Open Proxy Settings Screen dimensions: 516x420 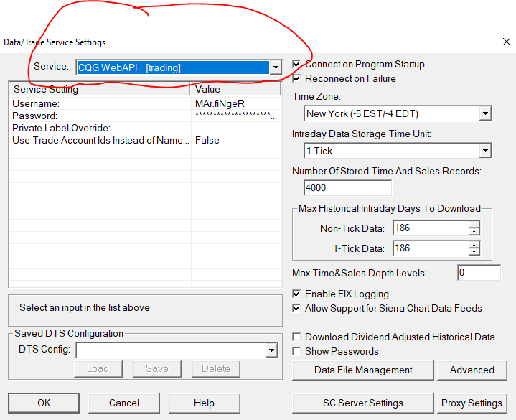click(472, 403)
